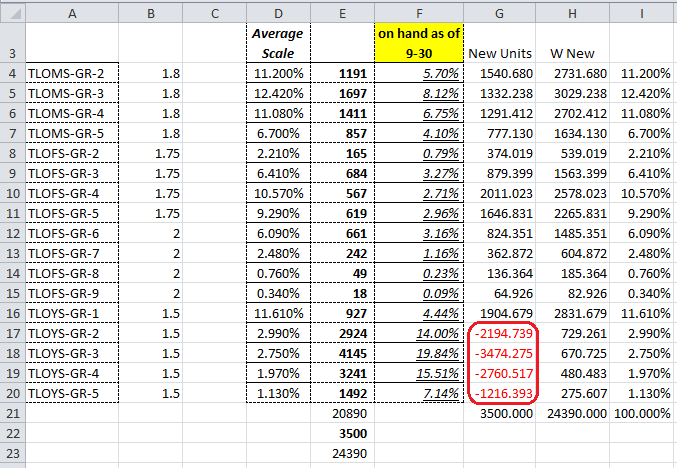
Task: Click 0.340% in Average Scale column
Action: (x=278, y=294)
